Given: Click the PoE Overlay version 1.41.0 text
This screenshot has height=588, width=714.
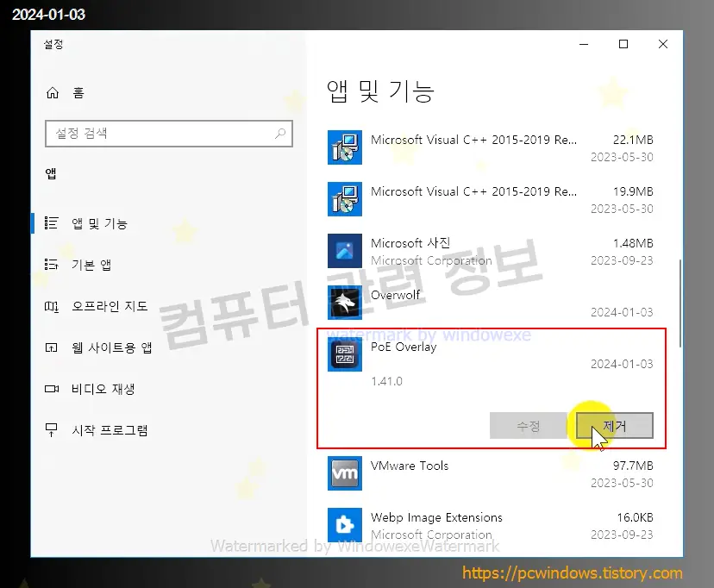Looking at the screenshot, I should point(386,381).
